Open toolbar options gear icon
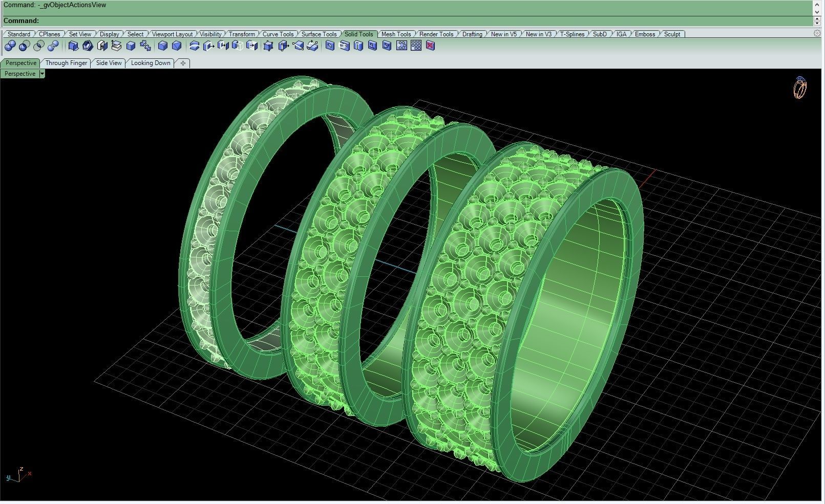 pyautogui.click(x=817, y=33)
